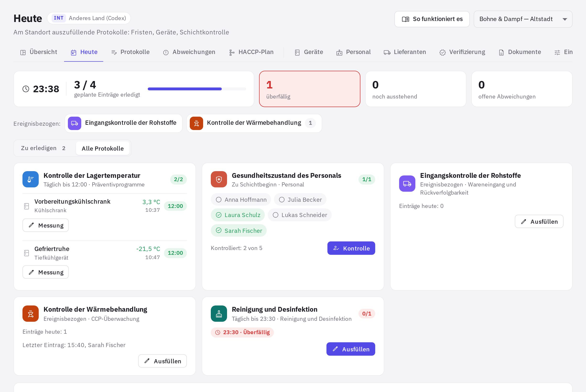Viewport: 586px width, 392px height.
Task: Open the Personal tab
Action: [x=354, y=52]
